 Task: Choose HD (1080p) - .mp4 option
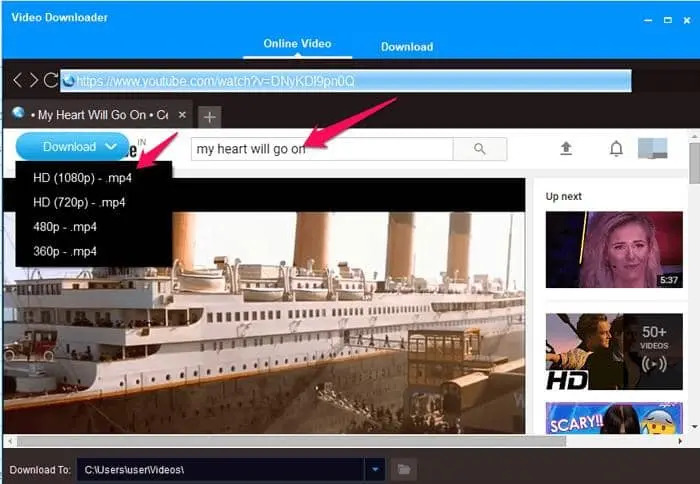click(82, 178)
